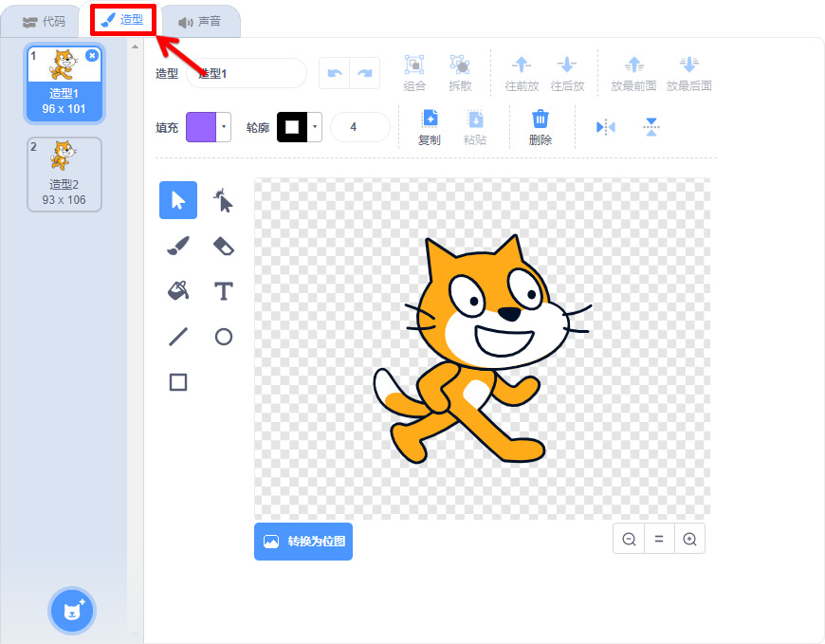Flip the costume horizontally

[606, 127]
